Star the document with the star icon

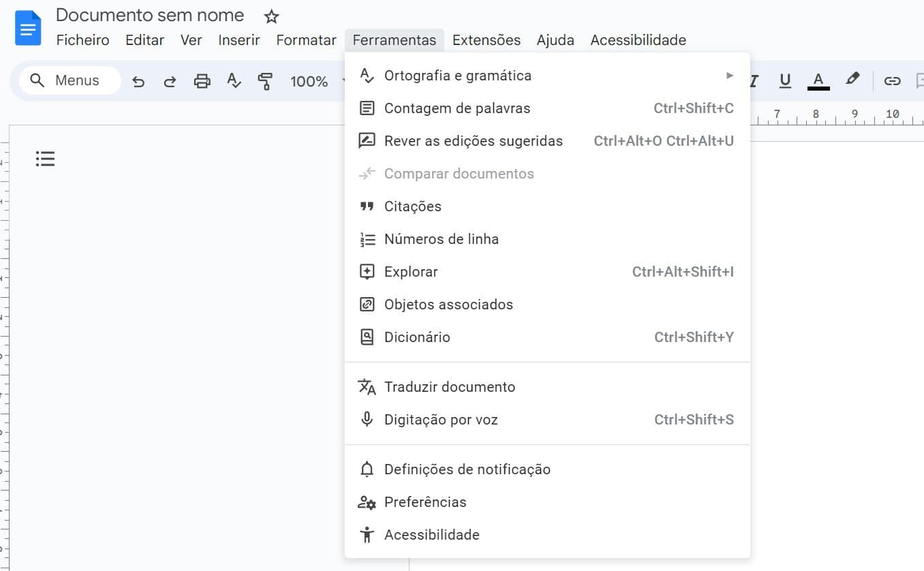(x=271, y=17)
